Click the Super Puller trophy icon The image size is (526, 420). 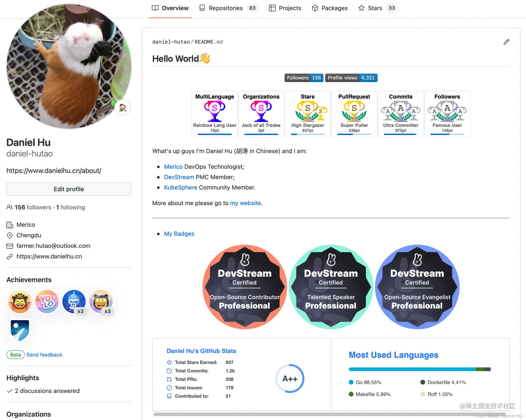tap(354, 111)
